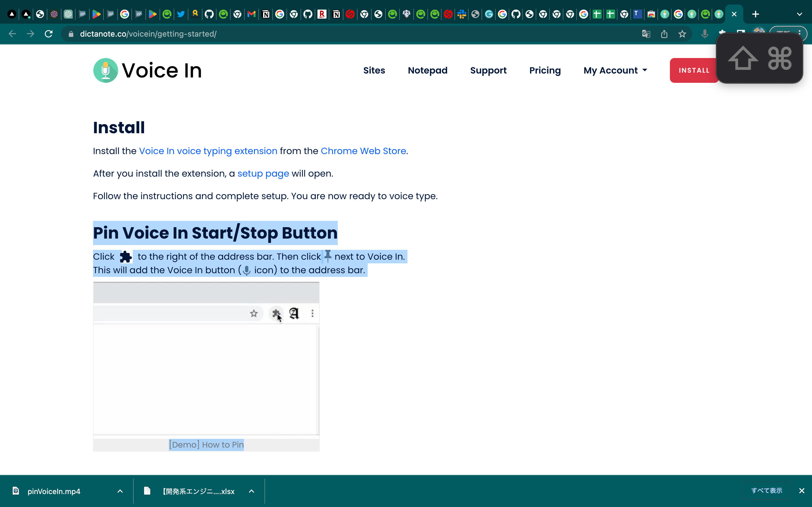Go to the Notepad page
The width and height of the screenshot is (812, 507).
[427, 70]
